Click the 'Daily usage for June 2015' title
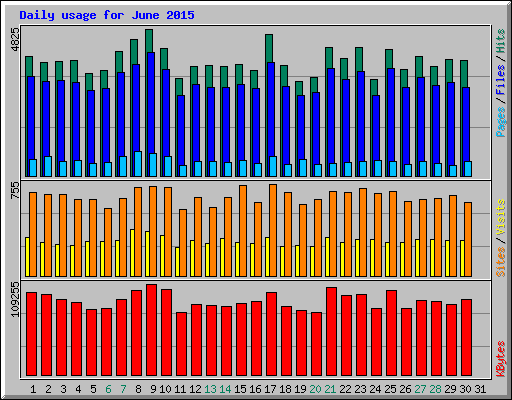Screen dimensions: 512x400 point(107,15)
